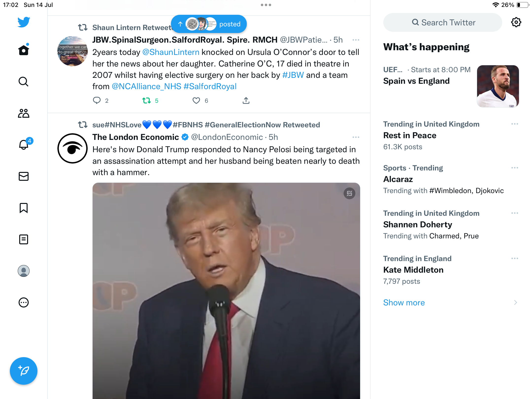Open more options for London Economic tweet

[x=356, y=137]
